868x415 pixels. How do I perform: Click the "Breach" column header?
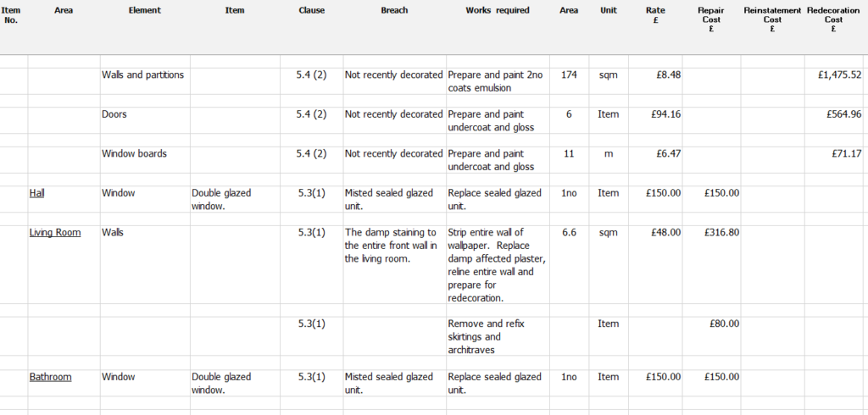[x=394, y=11]
